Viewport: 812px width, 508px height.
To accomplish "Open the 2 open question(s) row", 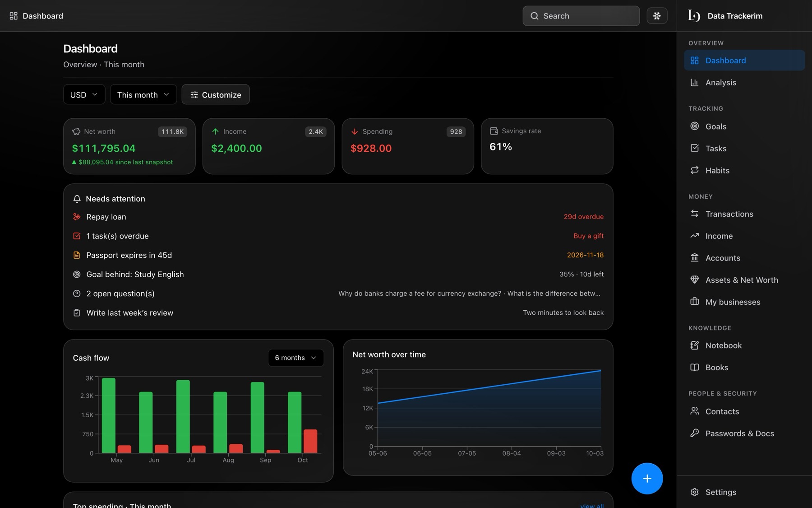I will 338,294.
